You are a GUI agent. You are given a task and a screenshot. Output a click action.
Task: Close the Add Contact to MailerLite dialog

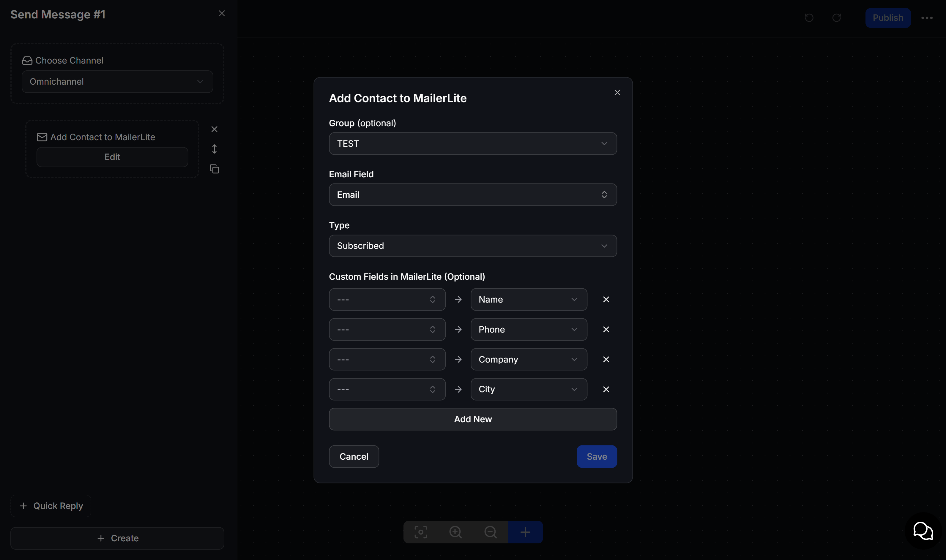pos(617,92)
